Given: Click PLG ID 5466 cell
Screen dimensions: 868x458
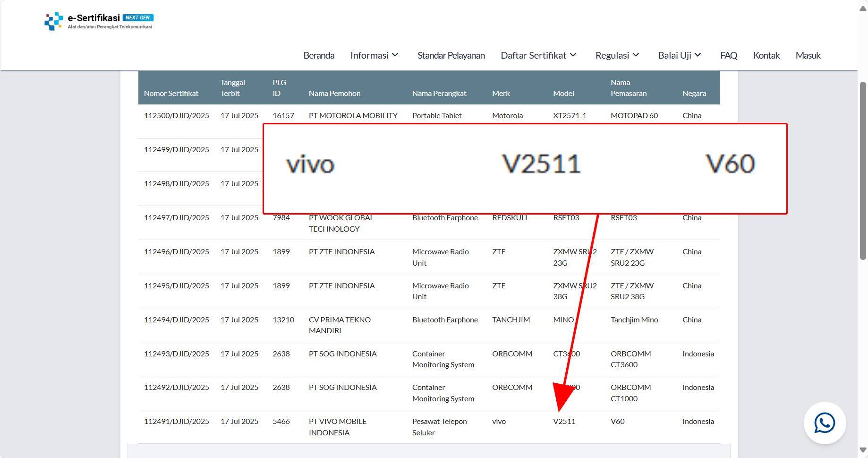Looking at the screenshot, I should coord(281,421).
